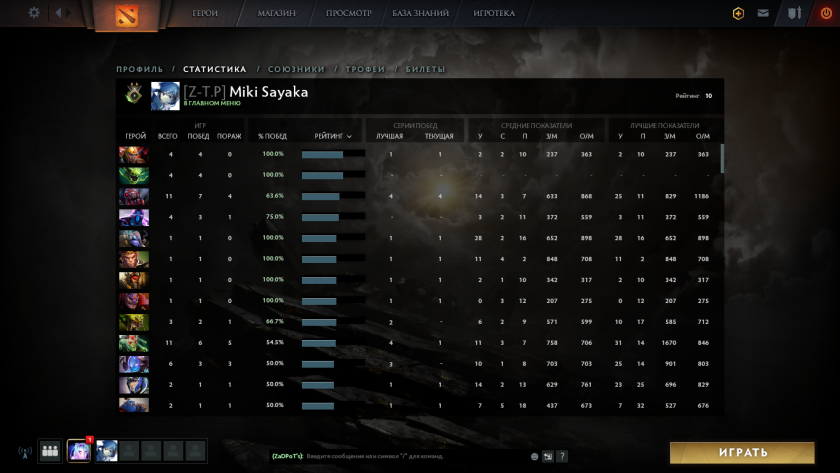Screen dimensions: 840x473
Task: Sort table by Герой column header
Action: click(136, 136)
